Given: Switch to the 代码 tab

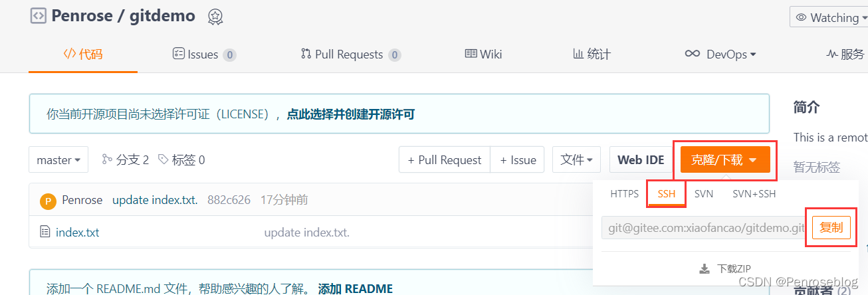Looking at the screenshot, I should [83, 54].
